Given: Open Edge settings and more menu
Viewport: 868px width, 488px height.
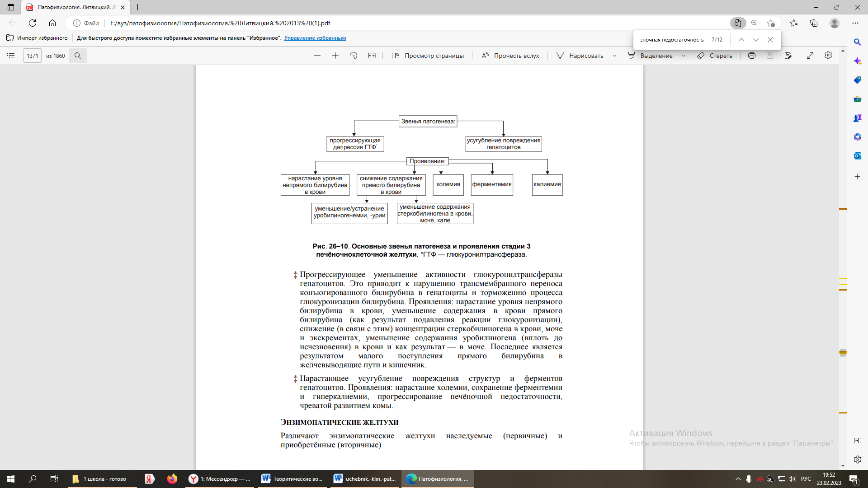Looking at the screenshot, I should pyautogui.click(x=855, y=23).
